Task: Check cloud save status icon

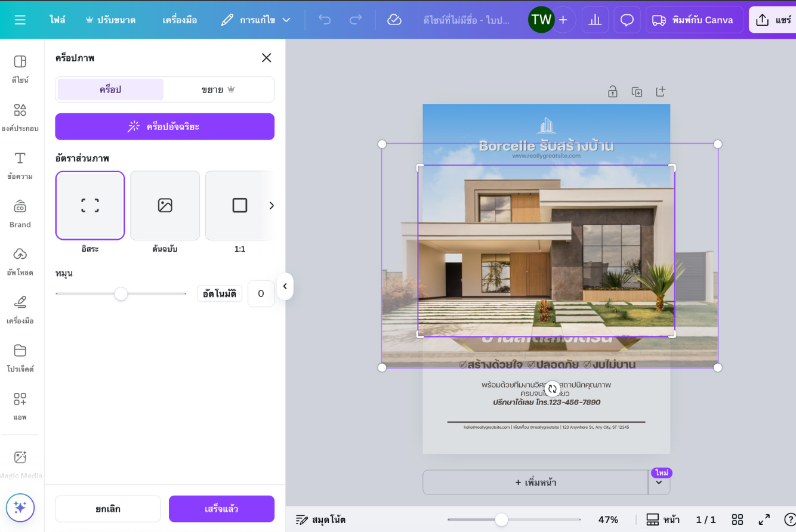Action: coord(394,20)
